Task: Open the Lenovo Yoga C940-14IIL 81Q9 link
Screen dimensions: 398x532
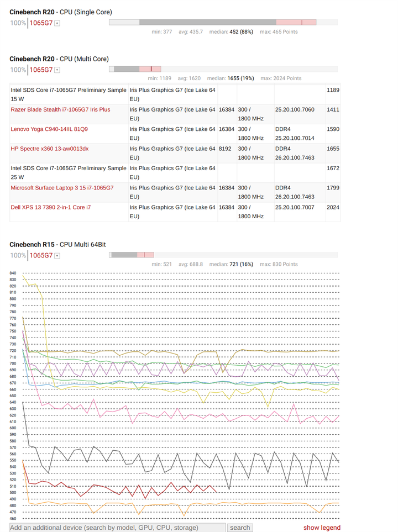Action: point(49,129)
